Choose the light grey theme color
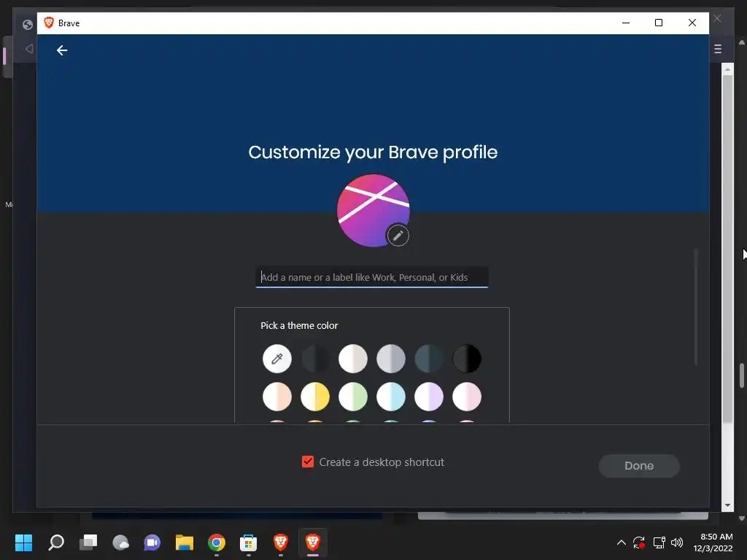Viewport: 747px width, 560px height. tap(391, 359)
